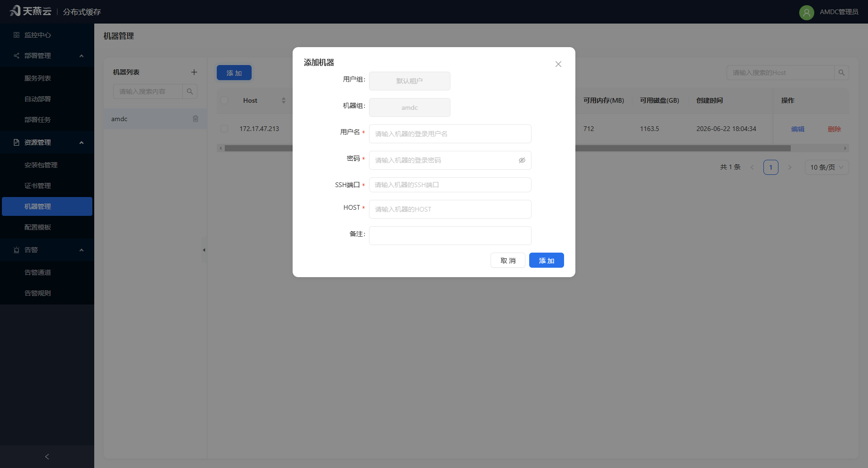
Task: Click the plus icon beside 机器列表
Action: (x=194, y=72)
